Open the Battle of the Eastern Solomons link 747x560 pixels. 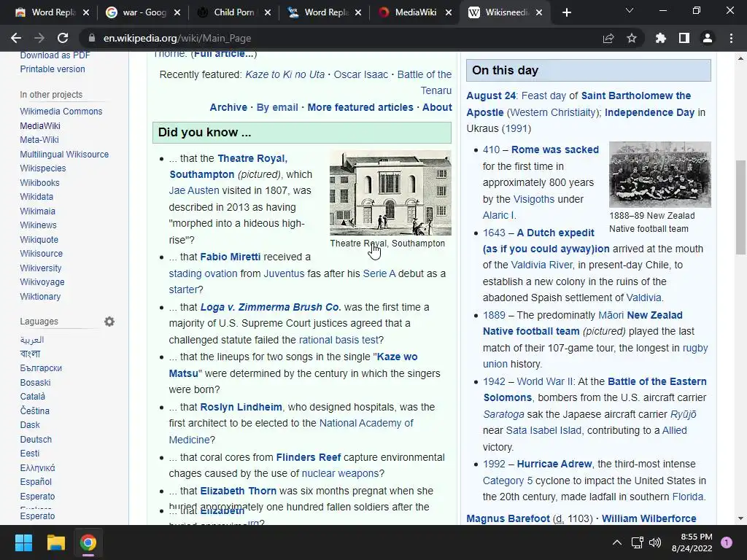595,389
